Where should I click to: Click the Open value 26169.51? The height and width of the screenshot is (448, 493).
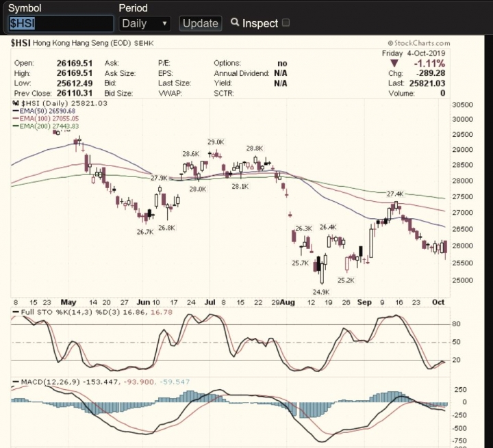[75, 63]
